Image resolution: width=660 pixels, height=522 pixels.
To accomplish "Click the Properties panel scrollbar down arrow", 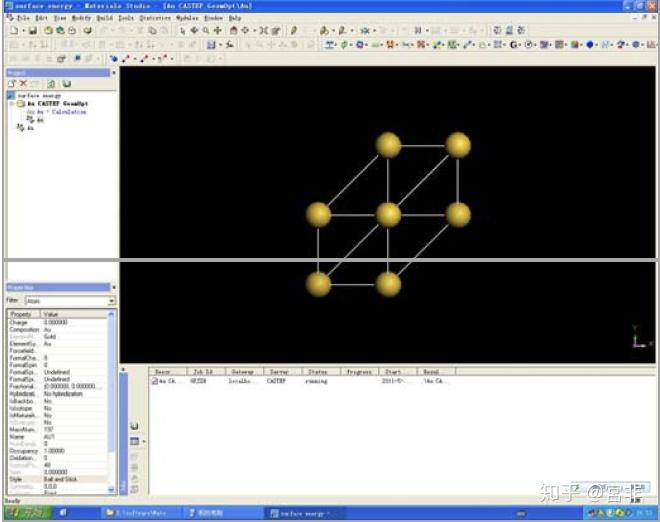I will pyautogui.click(x=111, y=490).
